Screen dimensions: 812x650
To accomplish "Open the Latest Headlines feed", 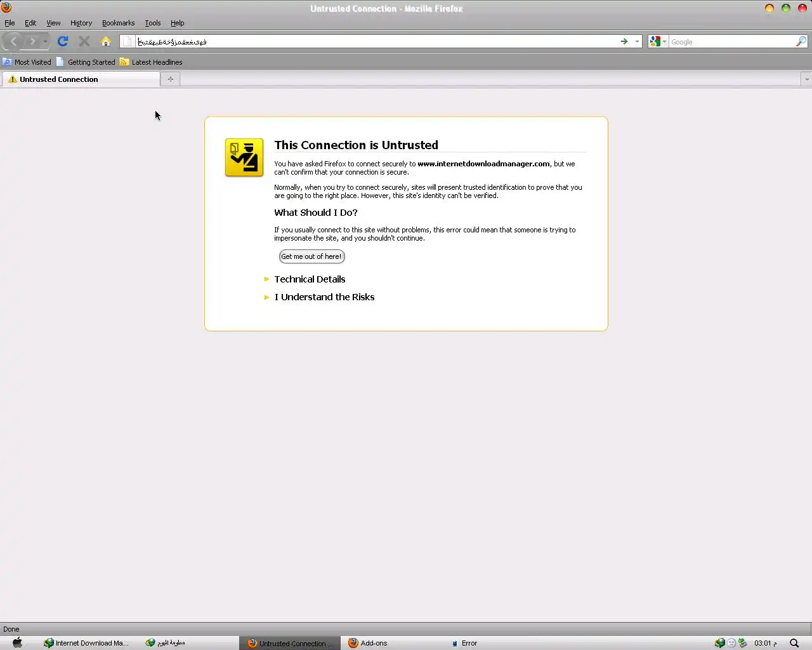I will 151,62.
